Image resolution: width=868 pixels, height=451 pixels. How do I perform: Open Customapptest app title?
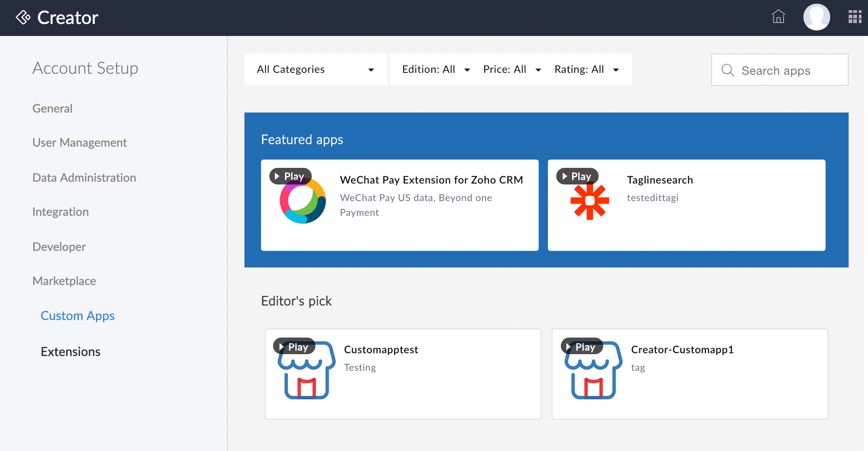point(381,350)
